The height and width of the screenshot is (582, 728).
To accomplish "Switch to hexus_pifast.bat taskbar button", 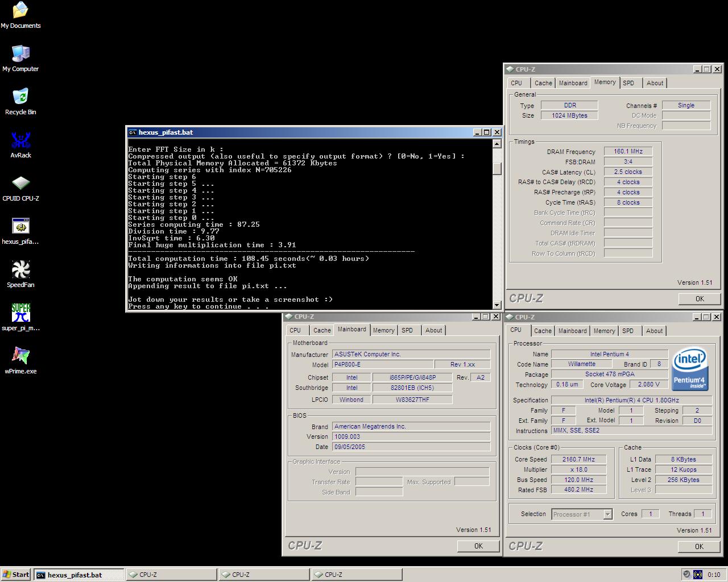I will [78, 575].
